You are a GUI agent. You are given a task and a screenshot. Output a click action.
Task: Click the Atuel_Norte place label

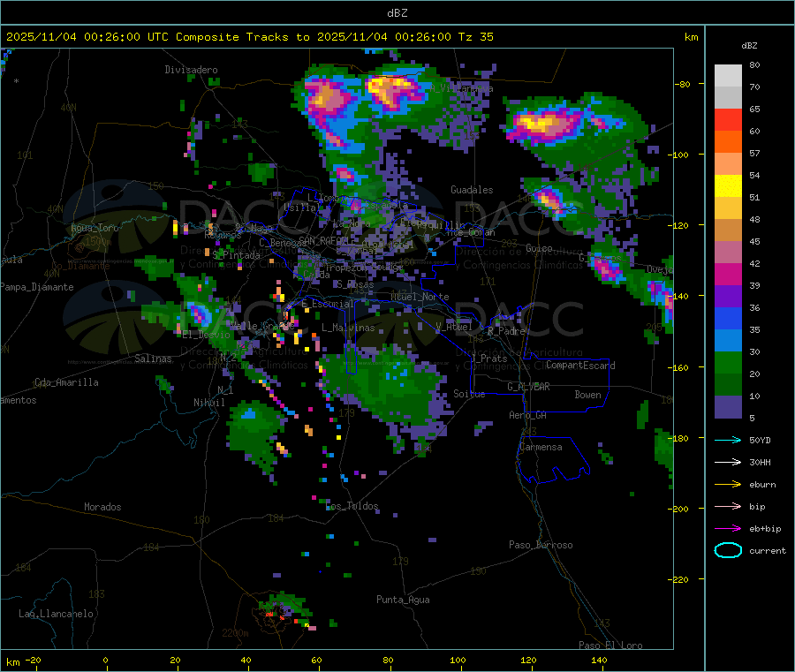pyautogui.click(x=420, y=297)
